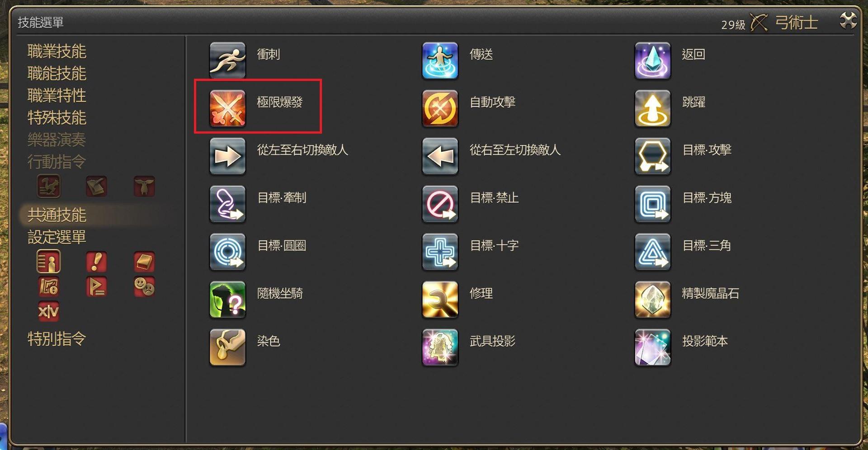Click the 修理 repair wrench icon

click(440, 300)
